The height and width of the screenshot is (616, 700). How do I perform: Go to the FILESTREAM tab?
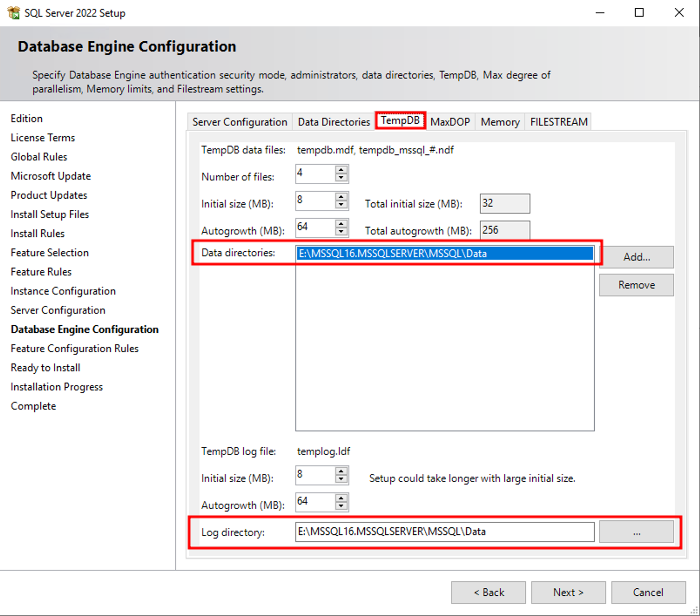point(558,122)
